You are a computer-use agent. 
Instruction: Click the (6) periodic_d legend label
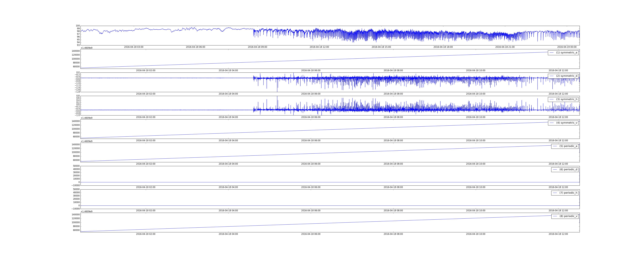568,170
